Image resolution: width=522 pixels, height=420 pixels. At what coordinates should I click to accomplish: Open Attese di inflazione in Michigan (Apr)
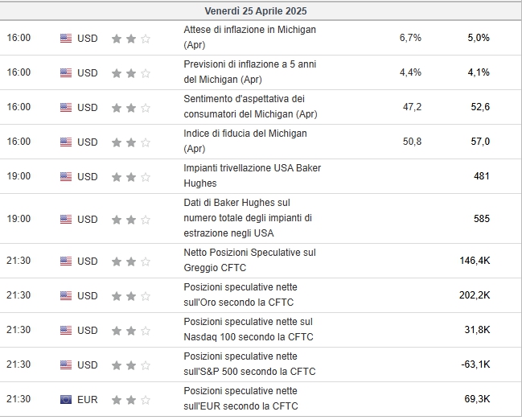point(249,37)
